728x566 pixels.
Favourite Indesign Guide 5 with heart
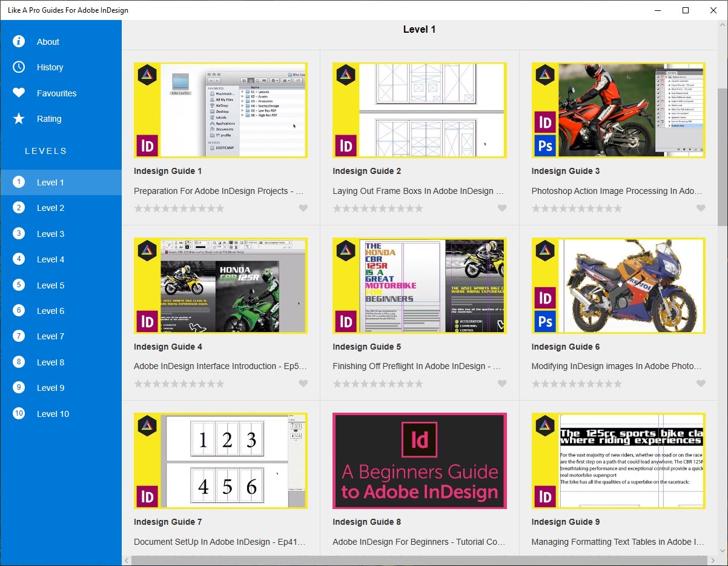tap(502, 384)
